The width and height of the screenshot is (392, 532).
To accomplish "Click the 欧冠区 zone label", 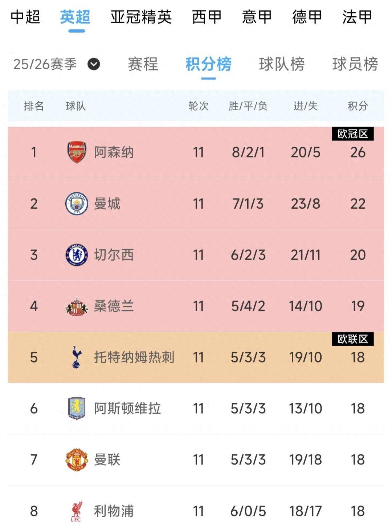I will (x=352, y=134).
